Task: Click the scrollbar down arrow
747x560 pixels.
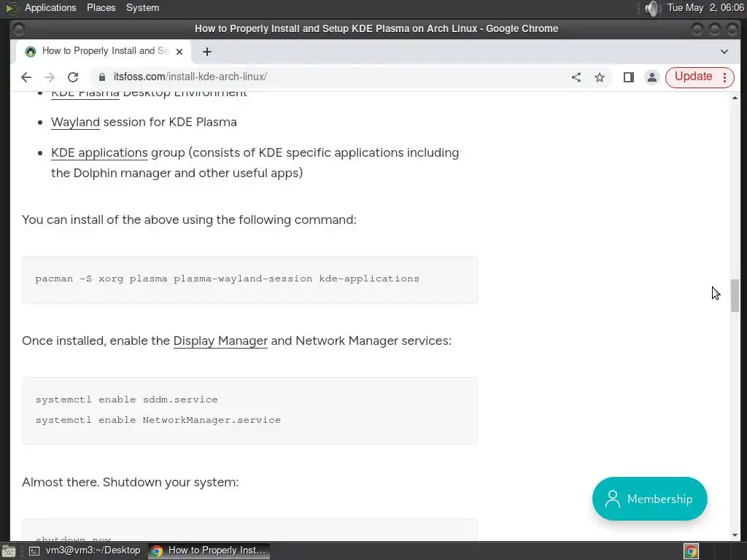Action: (x=735, y=535)
